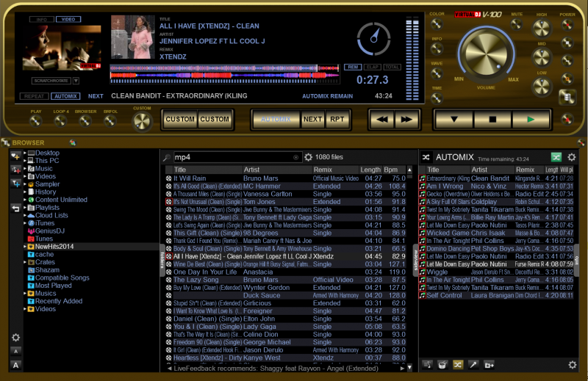Expand the History tree node

click(25, 192)
